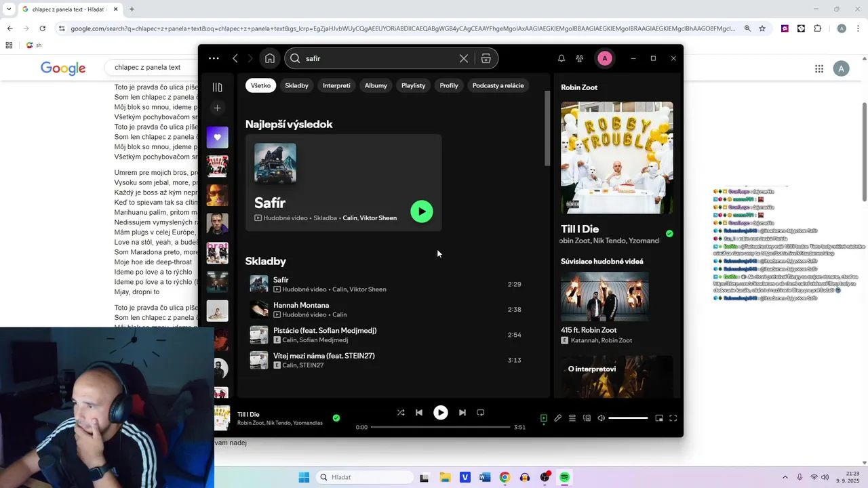
Task: Open Connect to a device
Action: click(x=587, y=418)
